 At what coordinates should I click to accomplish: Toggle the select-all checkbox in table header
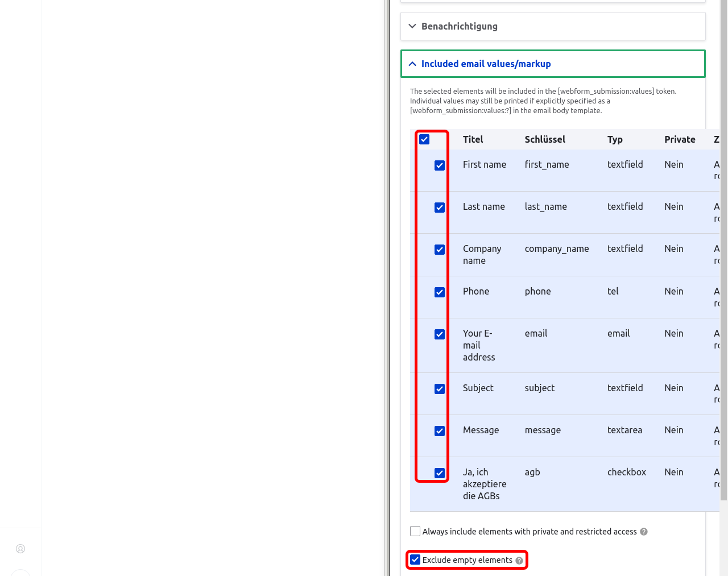424,139
